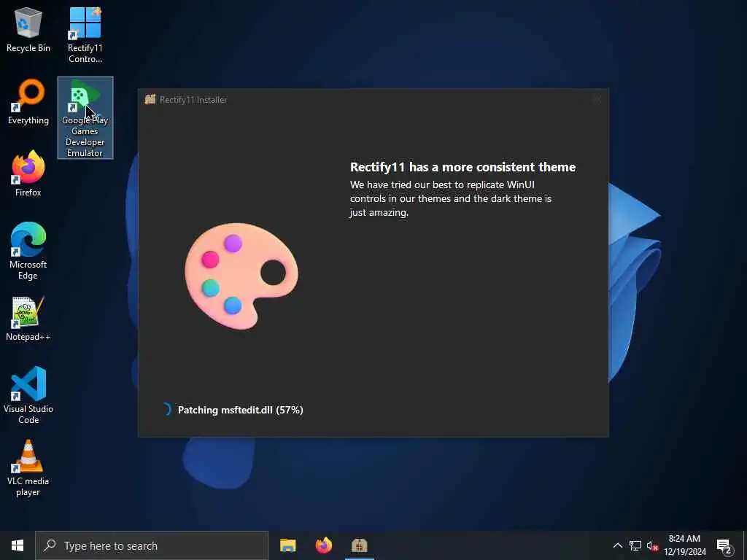Select the Visual Studio Code shortcut

click(28, 395)
